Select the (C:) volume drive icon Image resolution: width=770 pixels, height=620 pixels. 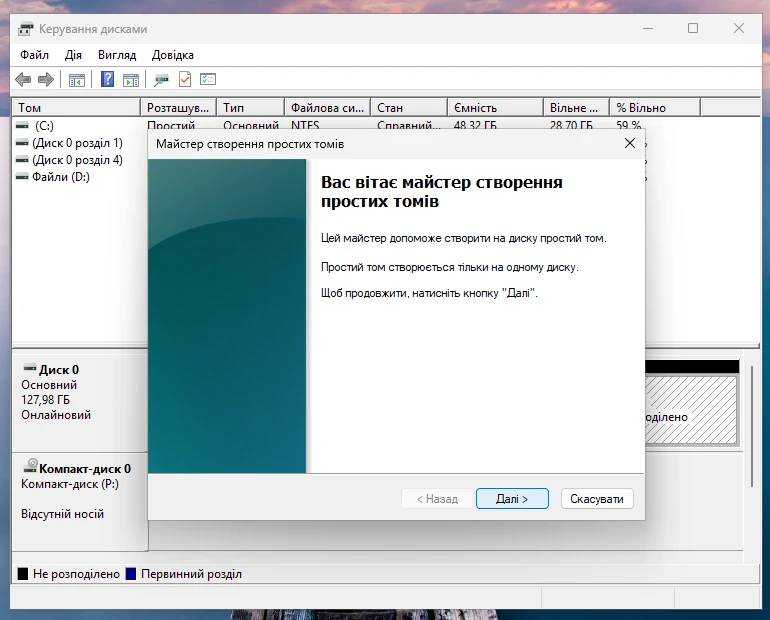click(22, 126)
